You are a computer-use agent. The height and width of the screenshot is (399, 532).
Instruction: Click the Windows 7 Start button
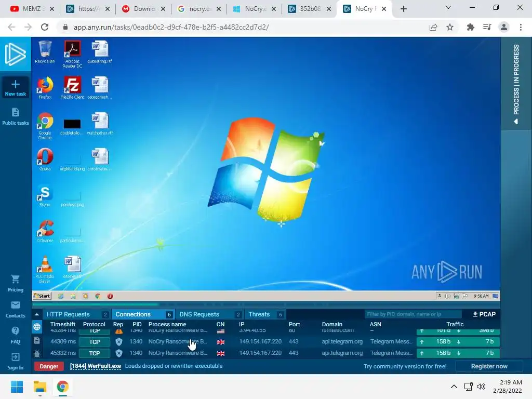[42, 296]
